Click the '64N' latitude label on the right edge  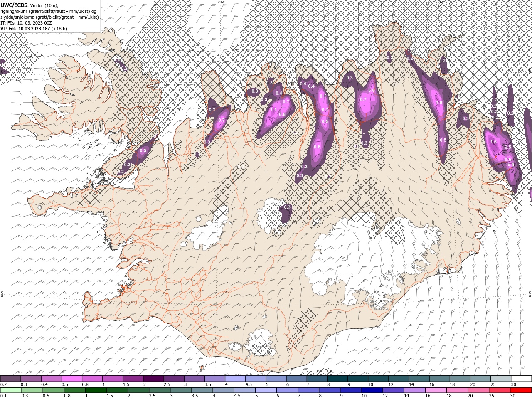[x=530, y=294]
